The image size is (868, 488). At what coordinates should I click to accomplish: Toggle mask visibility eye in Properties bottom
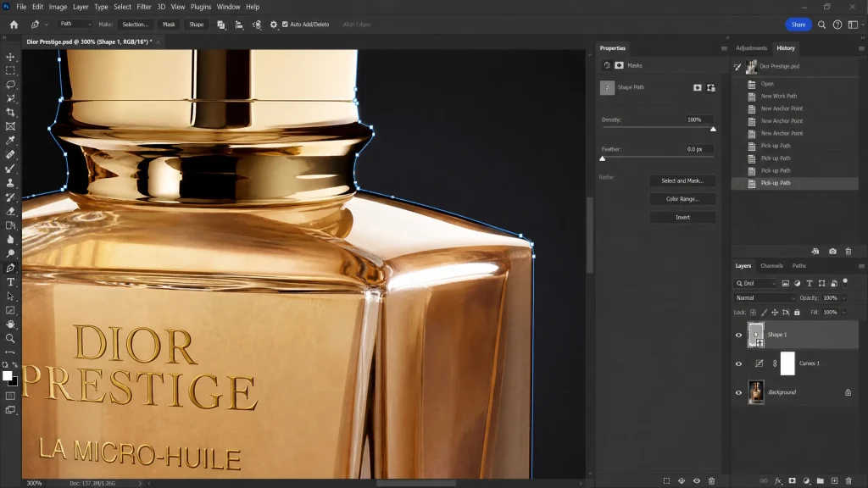tap(697, 481)
